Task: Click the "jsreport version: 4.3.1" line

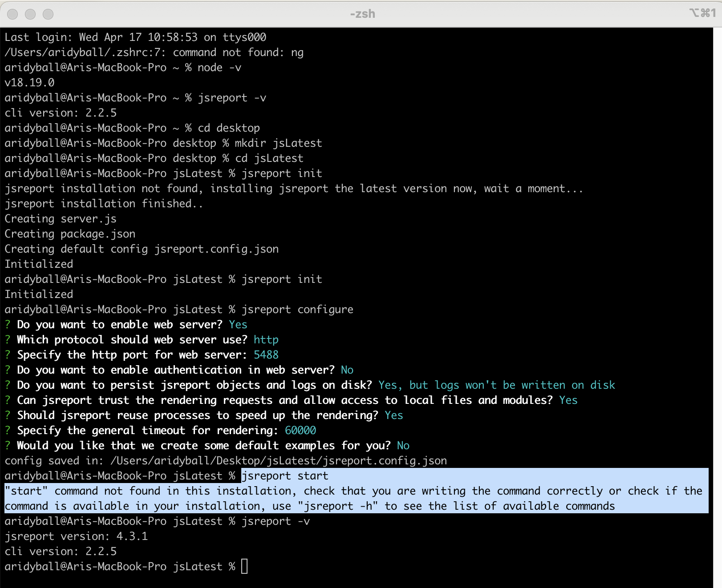Action: click(76, 536)
